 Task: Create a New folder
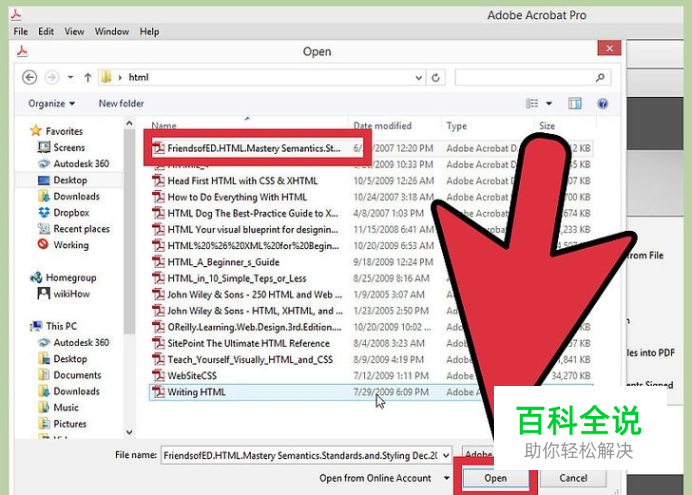pos(121,104)
